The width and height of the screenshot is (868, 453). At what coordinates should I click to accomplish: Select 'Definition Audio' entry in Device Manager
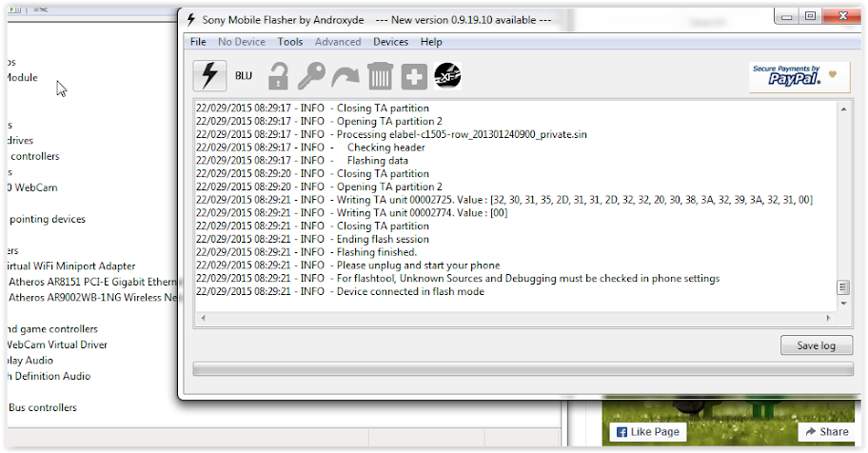(x=49, y=376)
